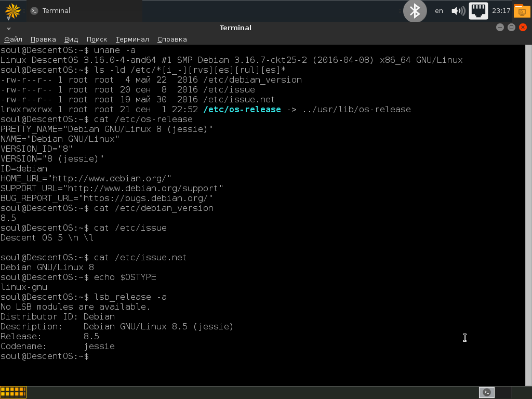Open the Терминал menu
Viewport: 532px width, 399px height.
[132, 39]
